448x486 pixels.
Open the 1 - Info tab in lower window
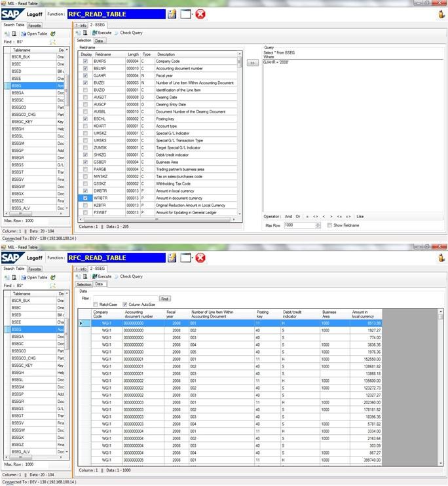pos(81,269)
